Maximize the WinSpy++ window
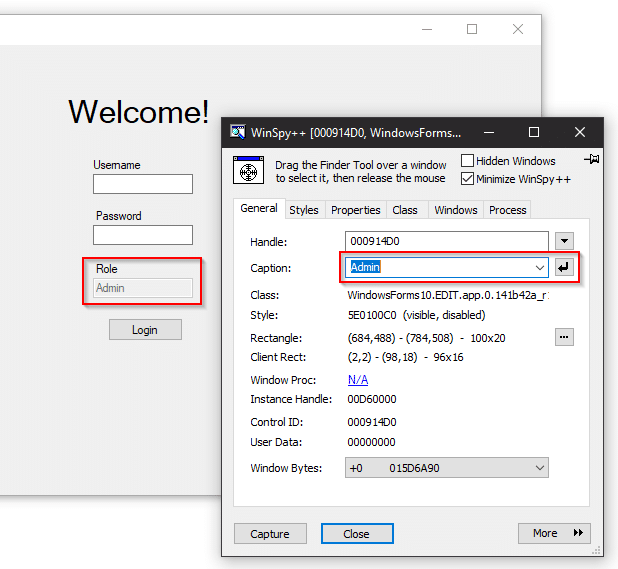The height and width of the screenshot is (569, 618). (x=534, y=132)
